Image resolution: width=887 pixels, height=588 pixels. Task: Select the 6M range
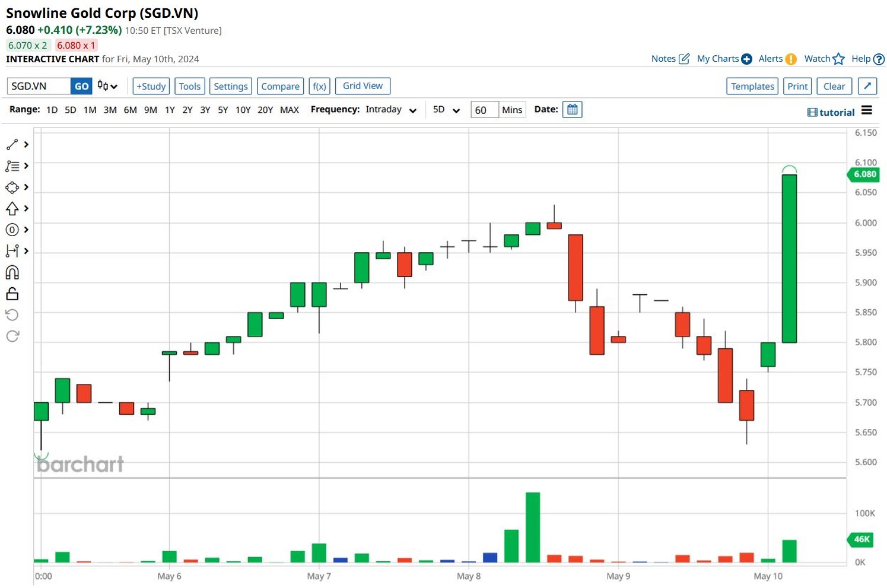tap(130, 110)
